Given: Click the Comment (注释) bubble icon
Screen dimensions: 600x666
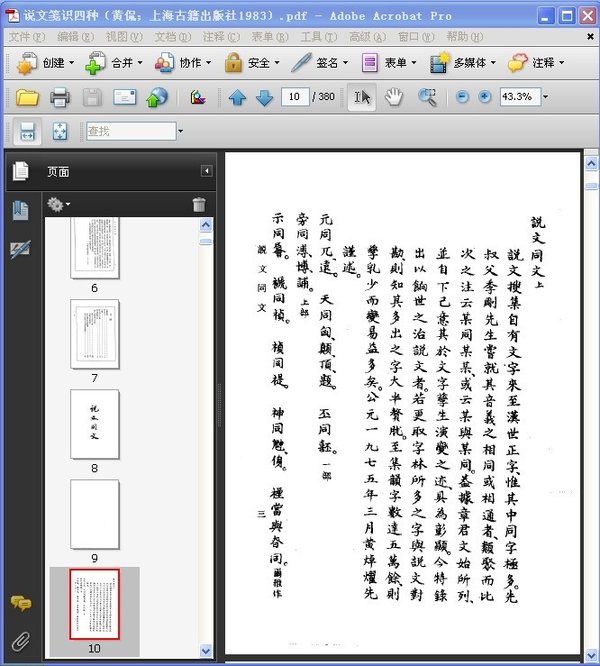Looking at the screenshot, I should pos(518,63).
